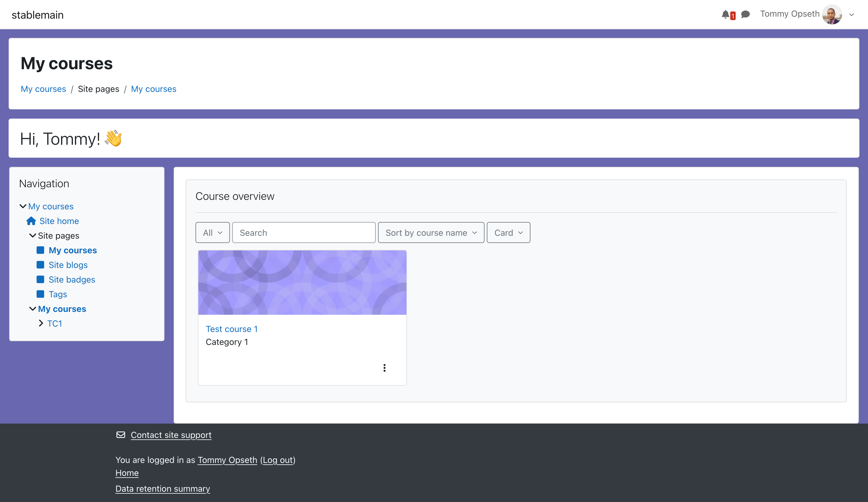868x502 pixels.
Task: Open Data retention summary link
Action: tap(162, 489)
